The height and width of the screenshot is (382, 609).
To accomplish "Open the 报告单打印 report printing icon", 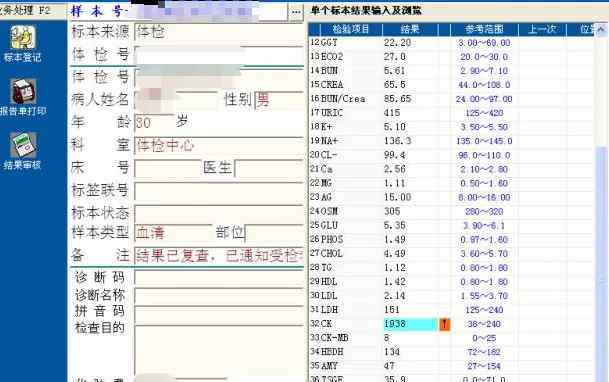I will click(x=23, y=97).
